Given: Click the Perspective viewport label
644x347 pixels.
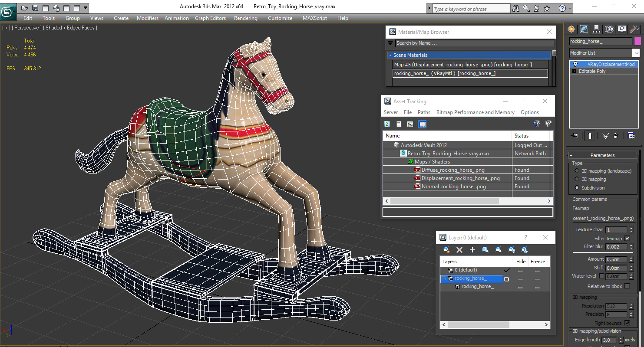Looking at the screenshot, I should 26,28.
